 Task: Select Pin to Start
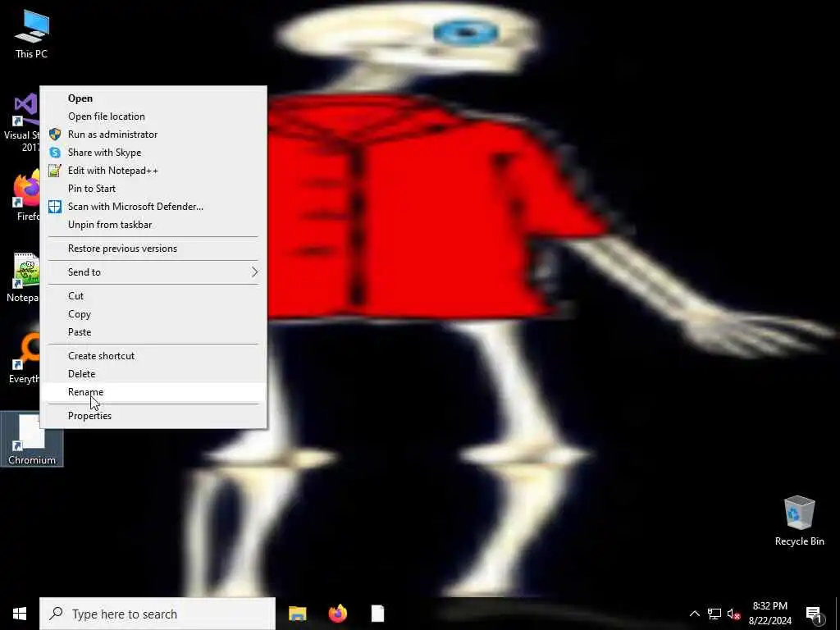[x=153, y=189]
